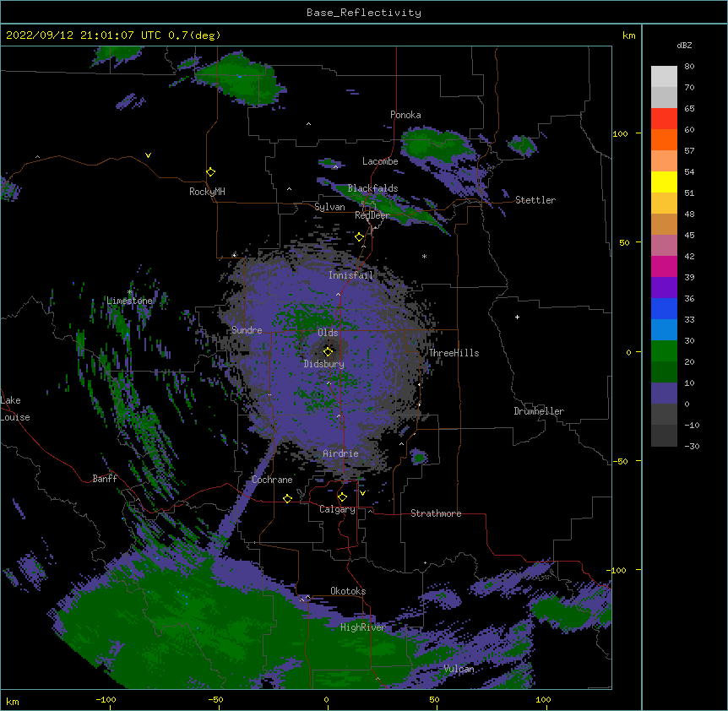Click the yellow marker south of RedDeer
This screenshot has width=728, height=711.
tap(359, 236)
